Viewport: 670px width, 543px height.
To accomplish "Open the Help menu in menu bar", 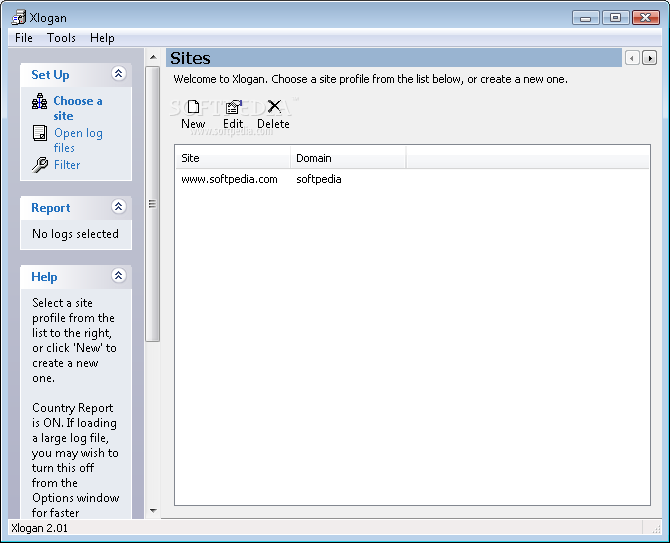I will [102, 38].
